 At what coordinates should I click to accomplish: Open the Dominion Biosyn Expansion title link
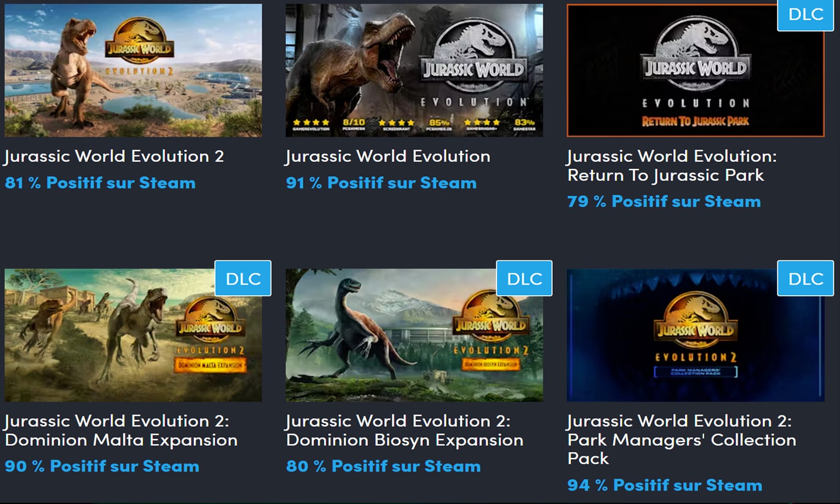tap(404, 430)
